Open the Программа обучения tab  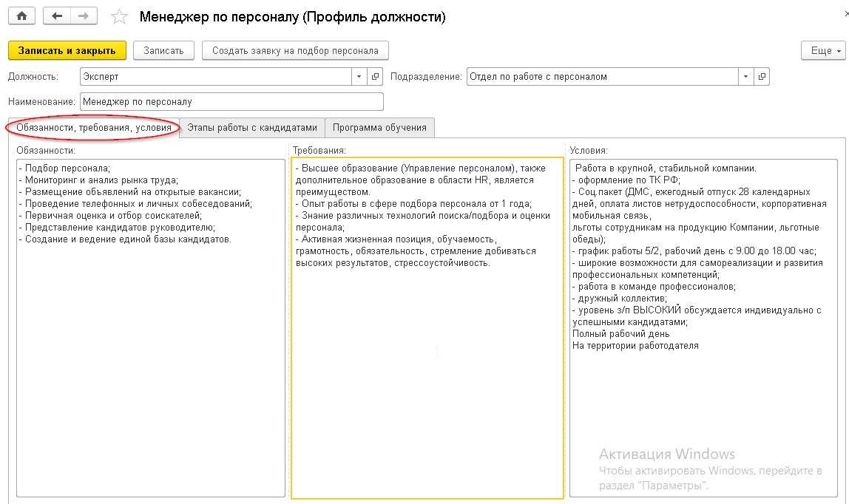(379, 127)
